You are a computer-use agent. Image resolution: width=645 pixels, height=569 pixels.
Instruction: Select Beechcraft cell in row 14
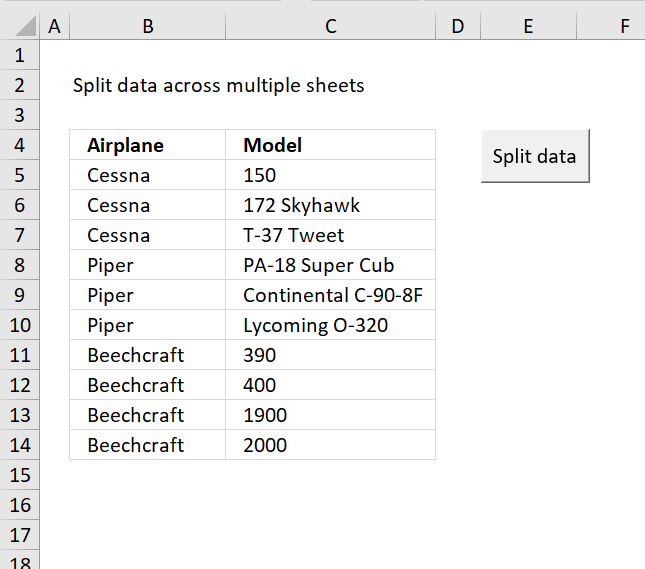(x=148, y=446)
